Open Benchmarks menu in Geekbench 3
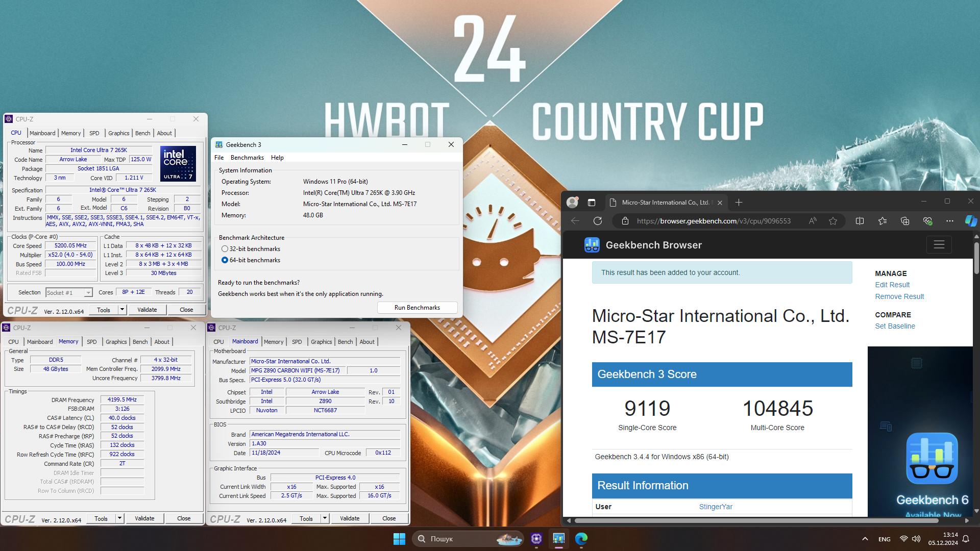The image size is (980, 551). coord(247,158)
